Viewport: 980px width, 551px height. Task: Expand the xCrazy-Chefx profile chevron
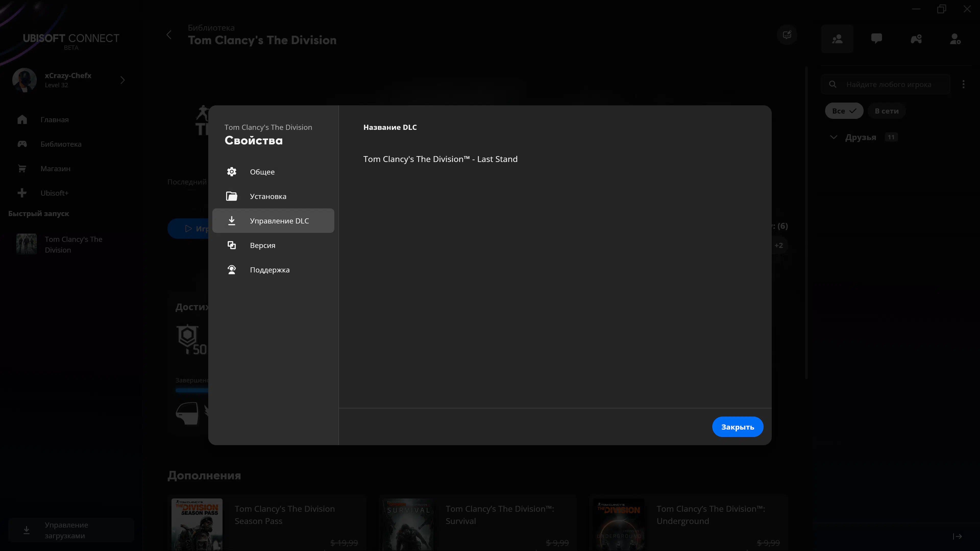coord(122,80)
